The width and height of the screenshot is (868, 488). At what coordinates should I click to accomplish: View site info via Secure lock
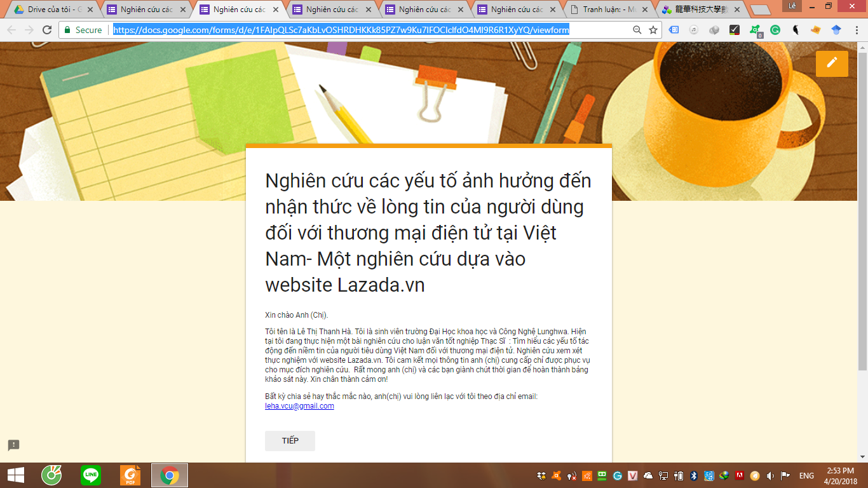(x=83, y=30)
